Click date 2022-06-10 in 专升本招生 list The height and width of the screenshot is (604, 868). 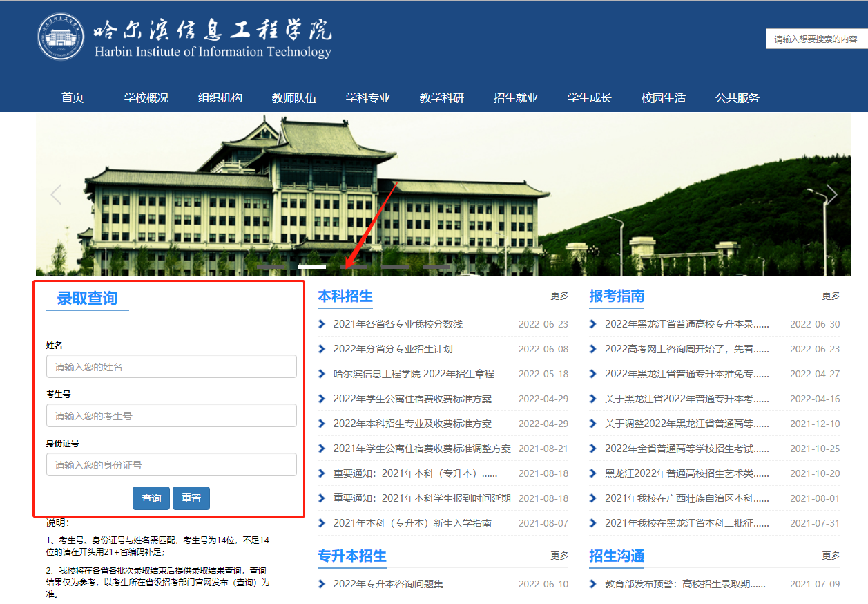tap(543, 584)
